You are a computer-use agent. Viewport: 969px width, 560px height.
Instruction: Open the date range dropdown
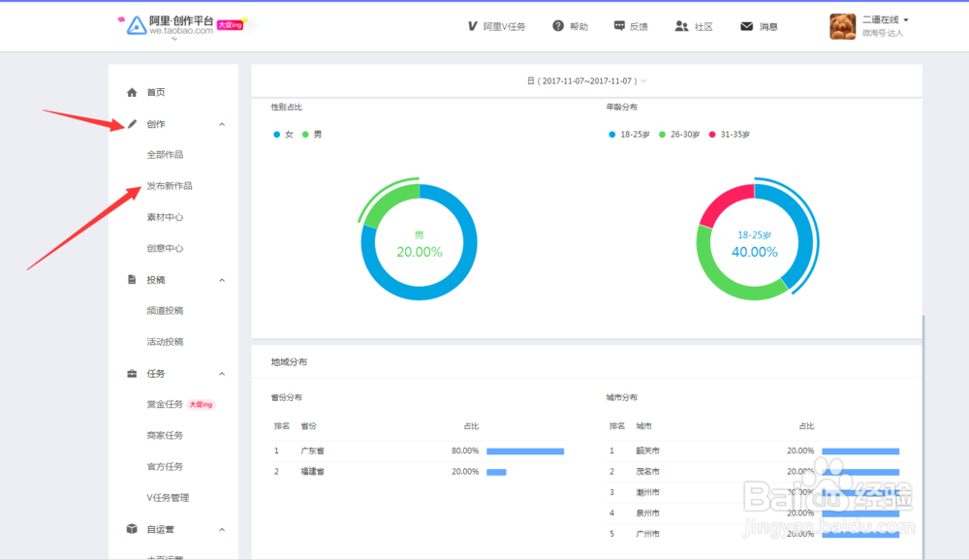coord(586,81)
